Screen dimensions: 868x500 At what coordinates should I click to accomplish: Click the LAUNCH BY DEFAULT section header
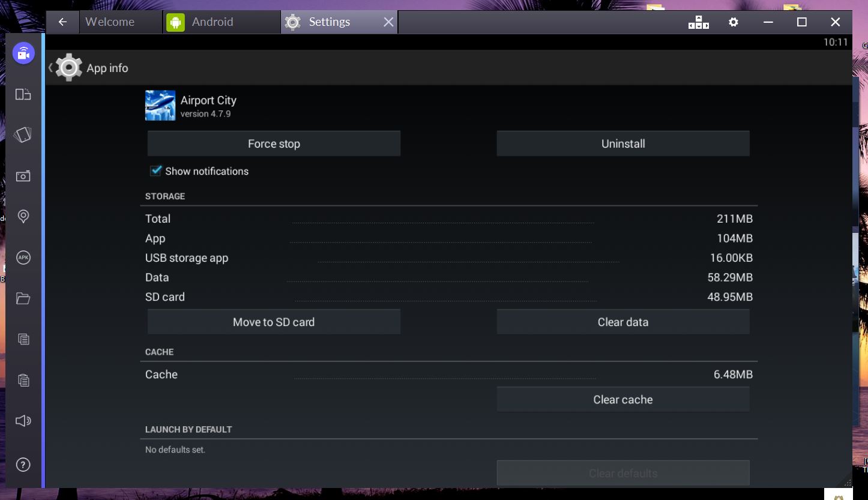[x=188, y=429]
